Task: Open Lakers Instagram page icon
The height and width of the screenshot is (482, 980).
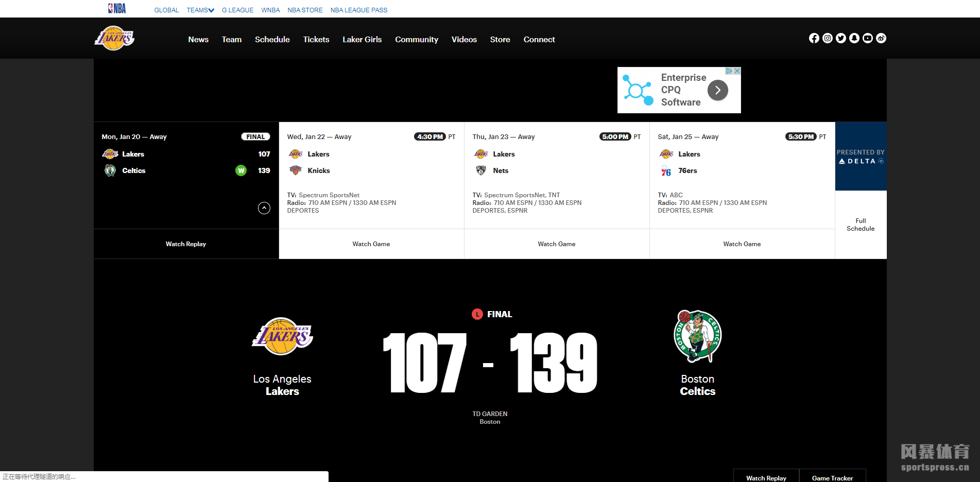Action: pos(828,38)
